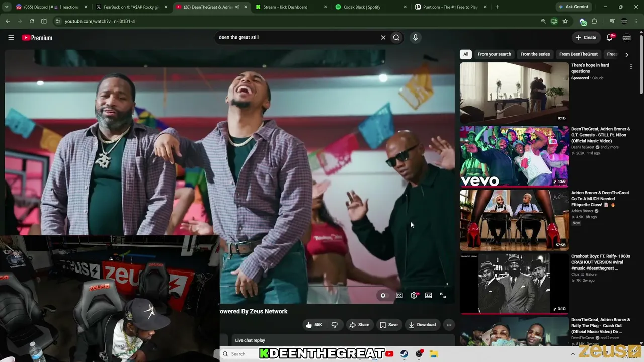
Task: Open Steam from the taskbar
Action: [404, 354]
